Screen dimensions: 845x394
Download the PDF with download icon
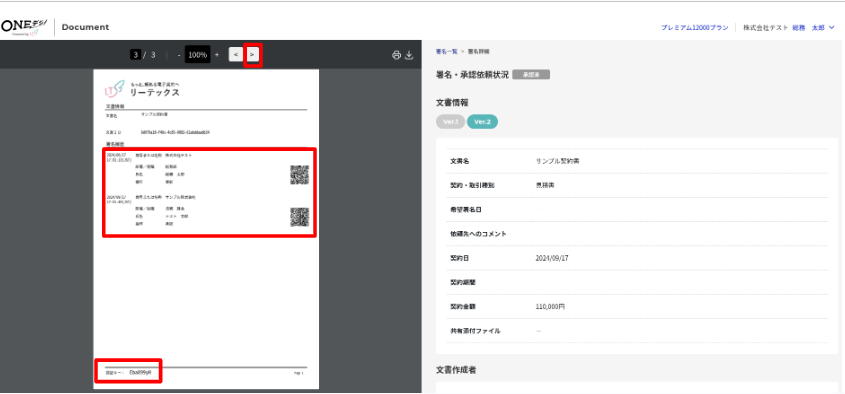(409, 54)
